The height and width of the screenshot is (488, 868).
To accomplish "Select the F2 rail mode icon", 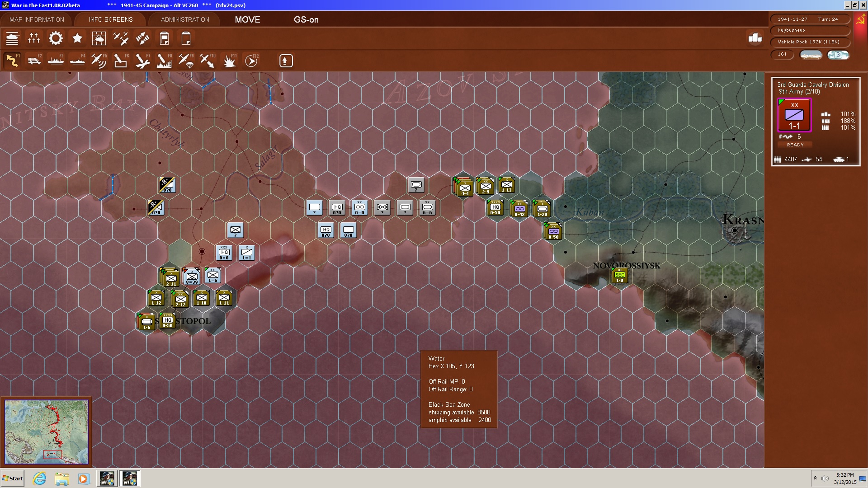I will (34, 61).
